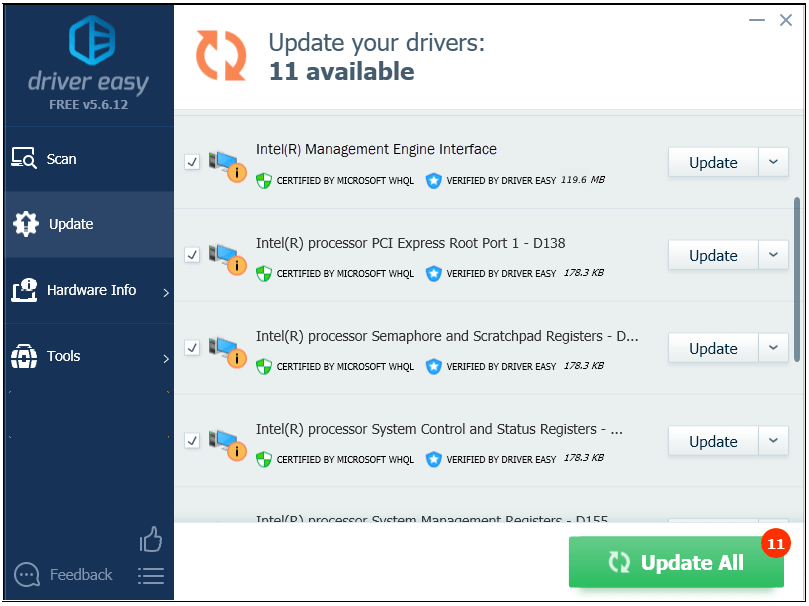
Task: Click the thumbs-up icon near Feedback
Action: (150, 539)
